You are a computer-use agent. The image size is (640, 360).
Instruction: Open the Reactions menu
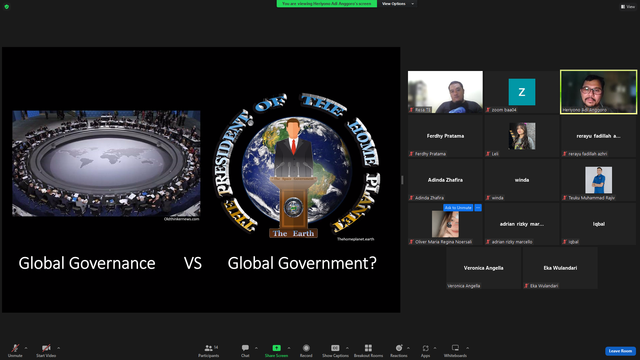tap(399, 350)
